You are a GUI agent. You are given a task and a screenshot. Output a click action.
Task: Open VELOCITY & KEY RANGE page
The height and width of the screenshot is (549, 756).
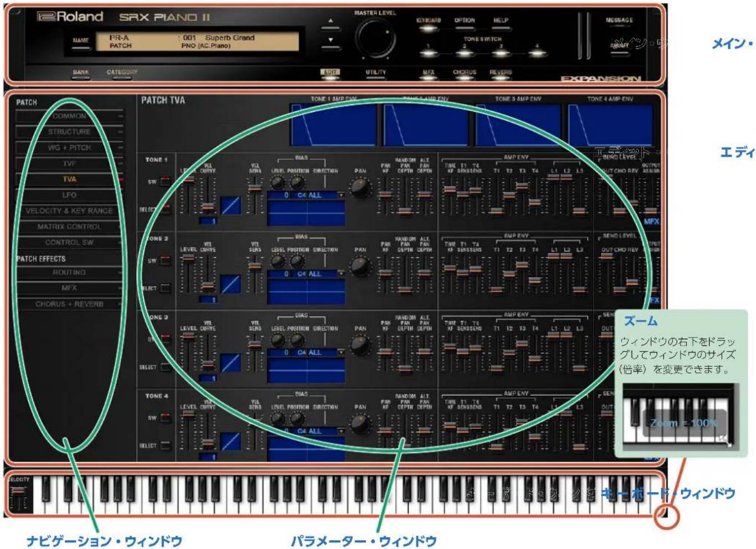point(69,211)
